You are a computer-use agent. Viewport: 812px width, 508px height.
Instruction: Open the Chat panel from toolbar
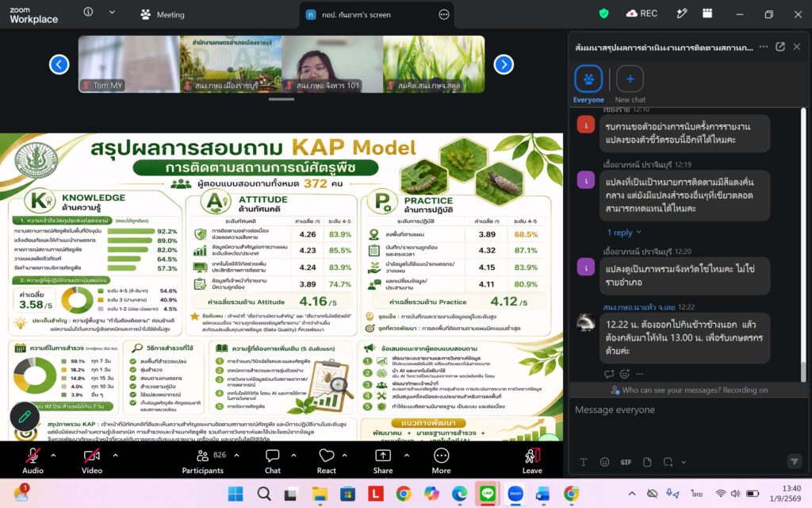(273, 461)
